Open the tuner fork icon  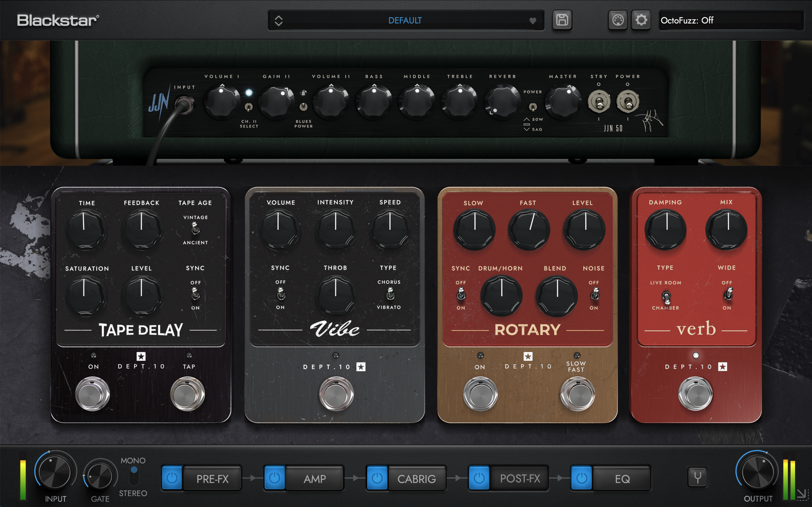tap(697, 477)
